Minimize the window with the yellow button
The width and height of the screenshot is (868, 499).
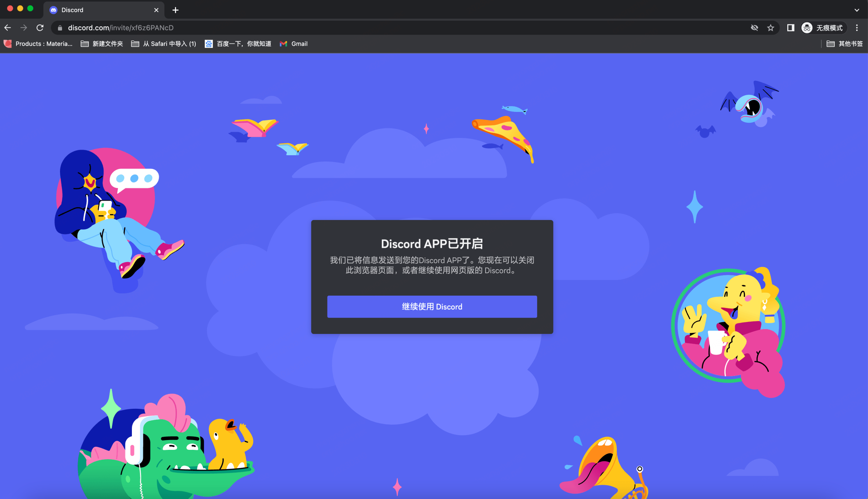[20, 8]
